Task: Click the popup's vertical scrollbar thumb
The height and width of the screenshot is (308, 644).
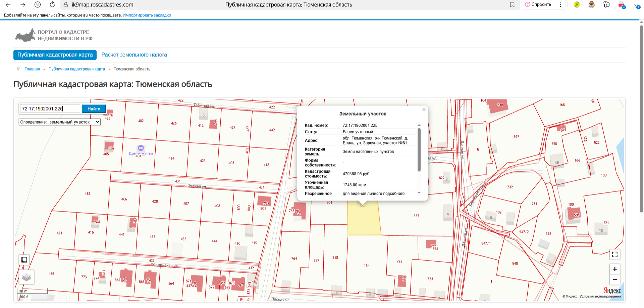Action: [x=419, y=149]
